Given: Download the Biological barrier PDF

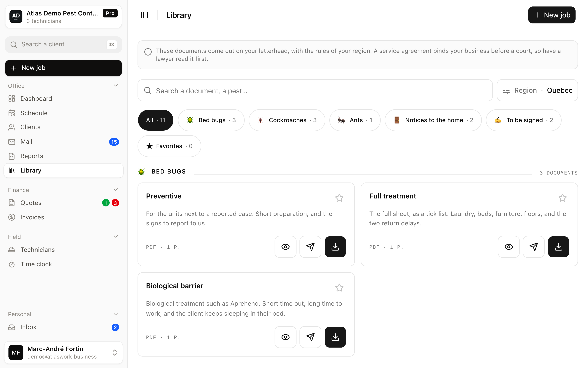Looking at the screenshot, I should [335, 337].
